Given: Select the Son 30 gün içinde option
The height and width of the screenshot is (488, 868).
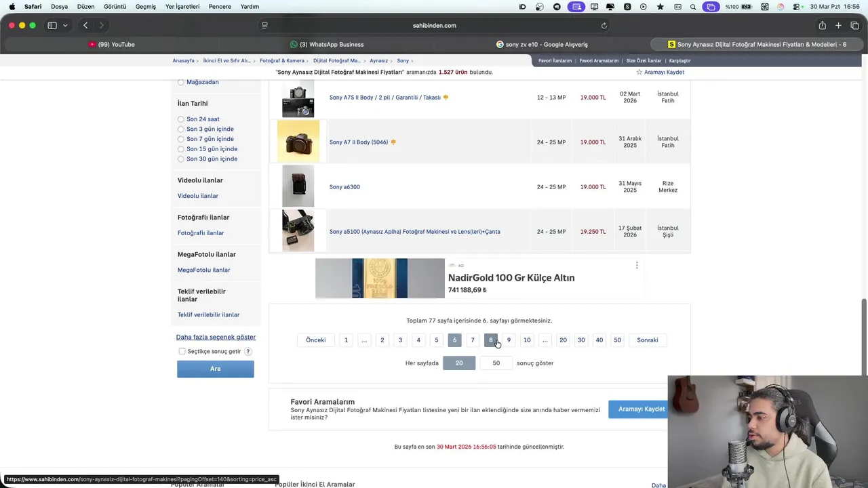Looking at the screenshot, I should (x=181, y=159).
